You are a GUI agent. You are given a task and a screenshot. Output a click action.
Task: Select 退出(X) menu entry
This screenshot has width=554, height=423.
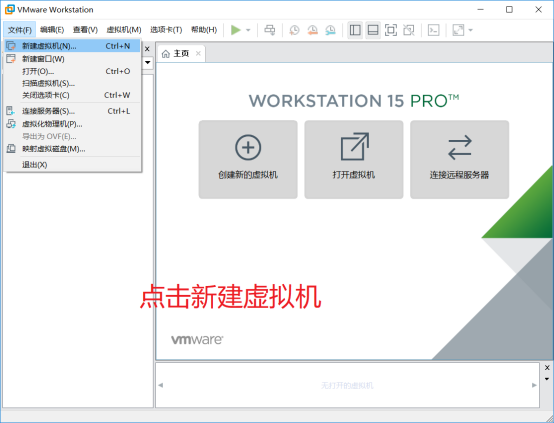pos(72,164)
